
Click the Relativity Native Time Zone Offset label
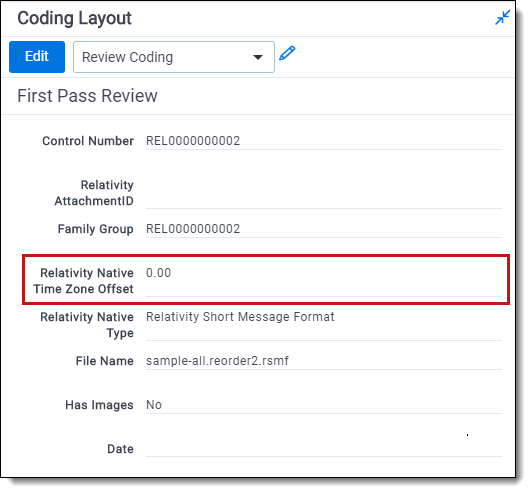83,281
